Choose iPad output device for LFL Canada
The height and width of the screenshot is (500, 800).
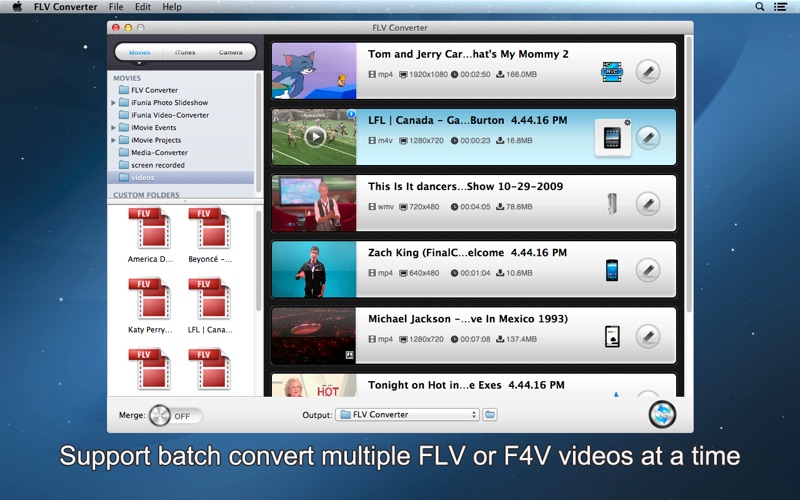pyautogui.click(x=612, y=138)
